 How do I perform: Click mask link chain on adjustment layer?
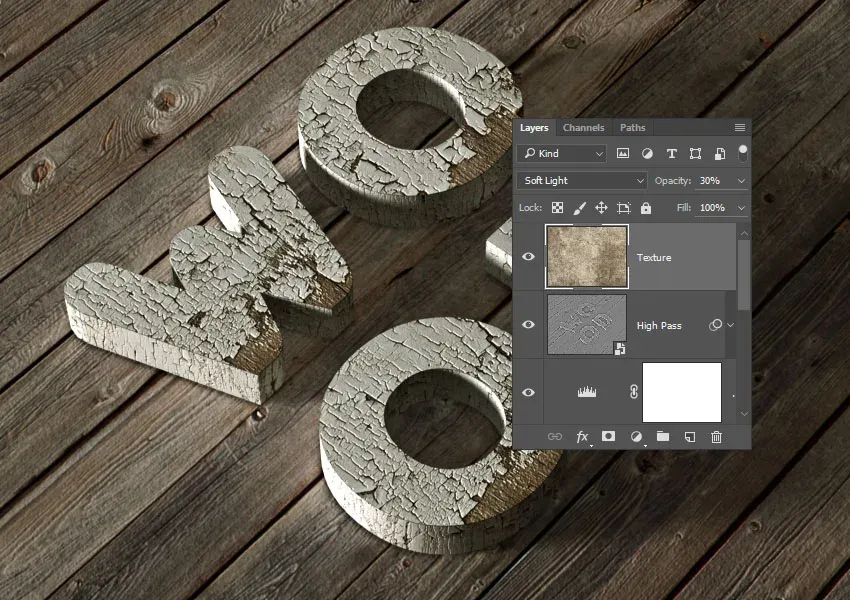pos(634,391)
